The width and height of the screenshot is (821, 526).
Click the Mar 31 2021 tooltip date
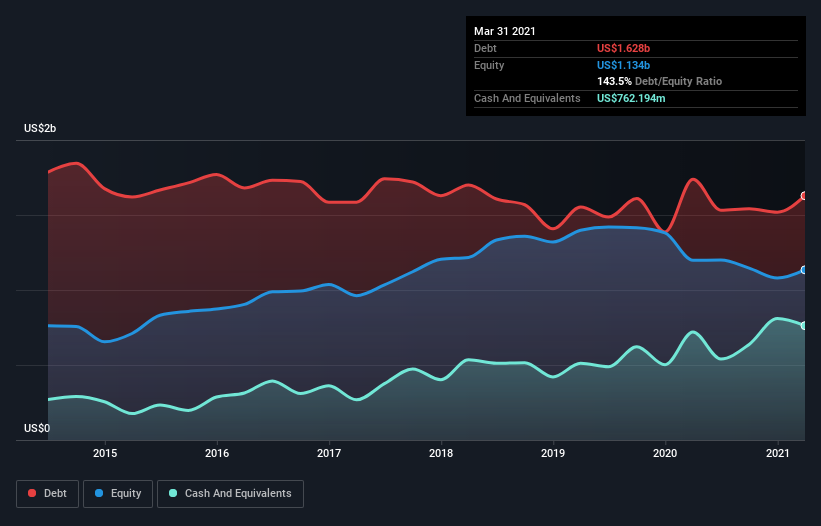[505, 31]
